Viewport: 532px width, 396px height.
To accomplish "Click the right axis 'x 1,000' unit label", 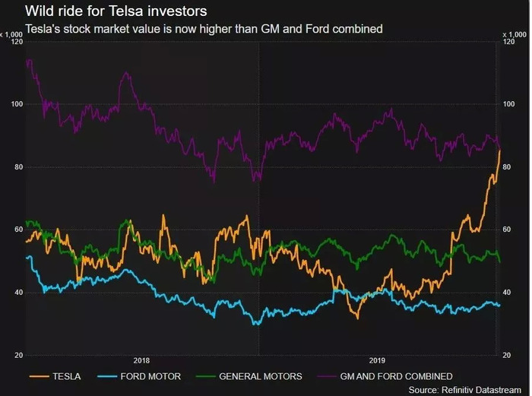I will [x=515, y=35].
